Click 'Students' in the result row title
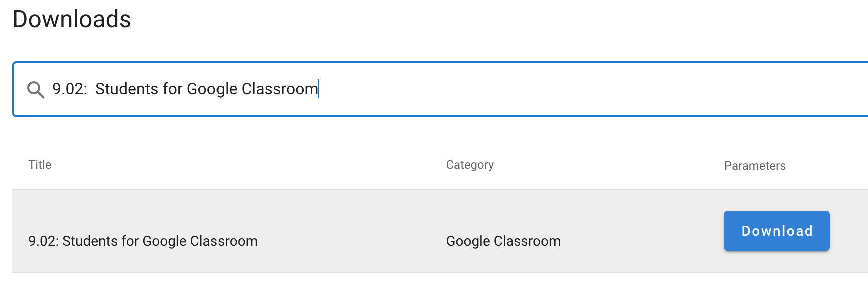Image resolution: width=868 pixels, height=288 pixels. [x=90, y=241]
